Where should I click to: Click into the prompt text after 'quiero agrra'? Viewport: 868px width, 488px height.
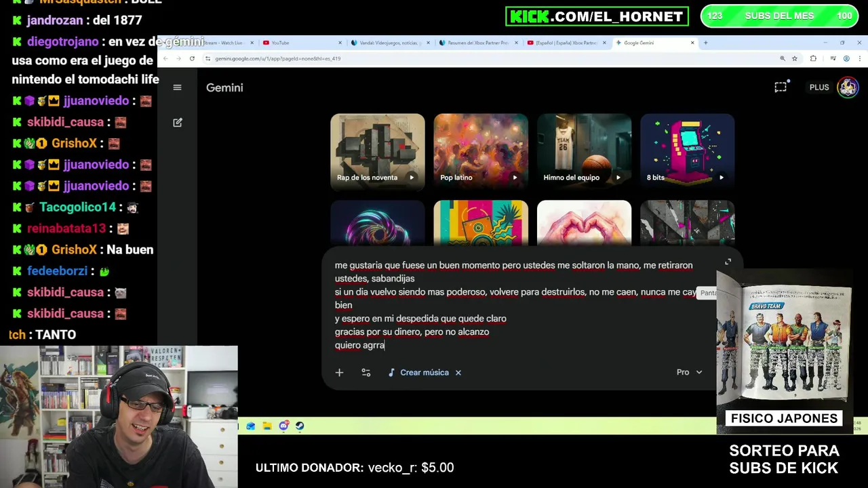tap(385, 345)
